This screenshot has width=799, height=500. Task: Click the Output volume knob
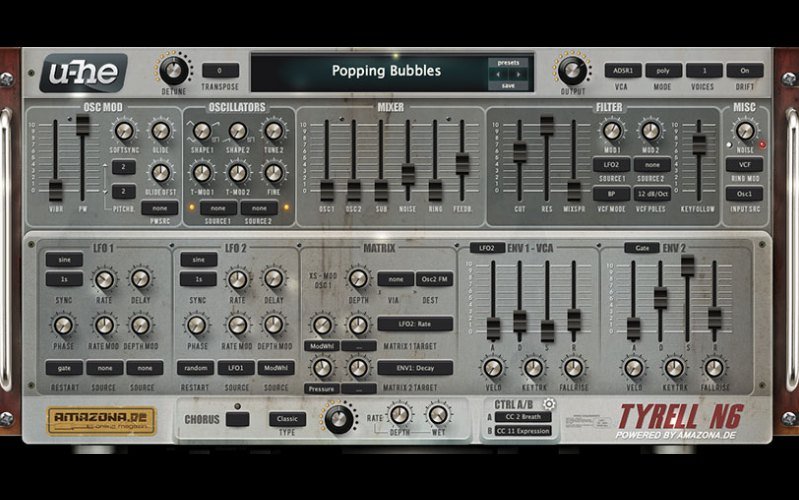coord(572,71)
